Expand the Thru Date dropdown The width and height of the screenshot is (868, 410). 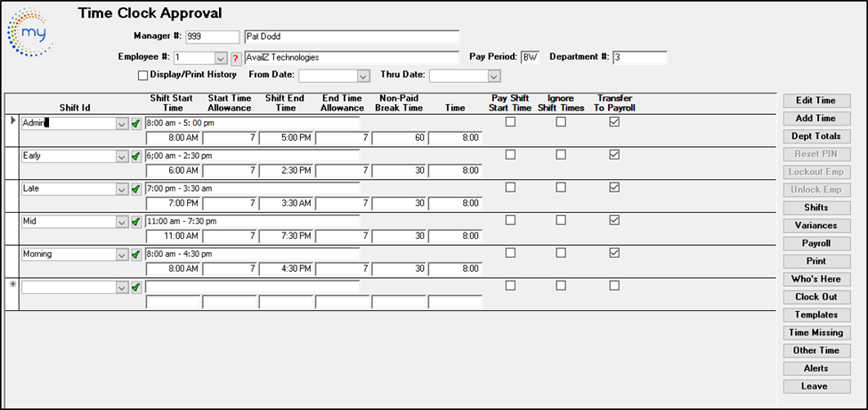493,77
